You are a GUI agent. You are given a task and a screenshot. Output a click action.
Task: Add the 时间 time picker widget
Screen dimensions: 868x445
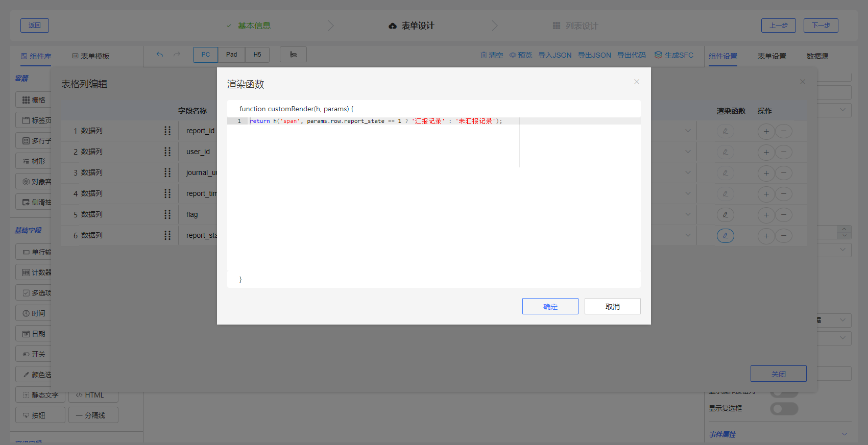34,313
